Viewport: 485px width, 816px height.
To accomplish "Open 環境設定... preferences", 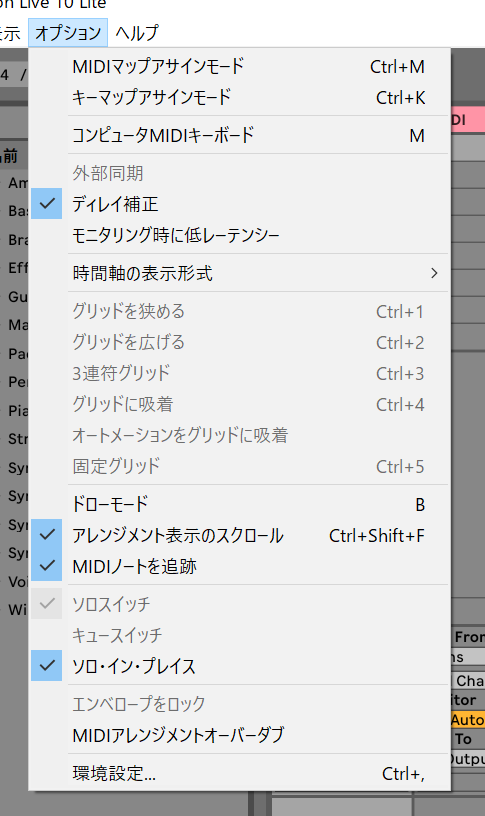I will pos(240,773).
